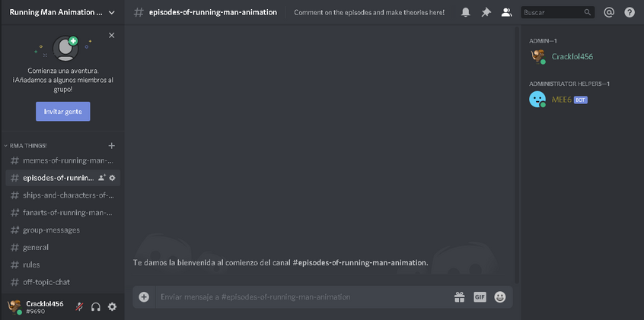Click the attach file plus button
Image resolution: width=644 pixels, height=320 pixels.
tap(144, 297)
